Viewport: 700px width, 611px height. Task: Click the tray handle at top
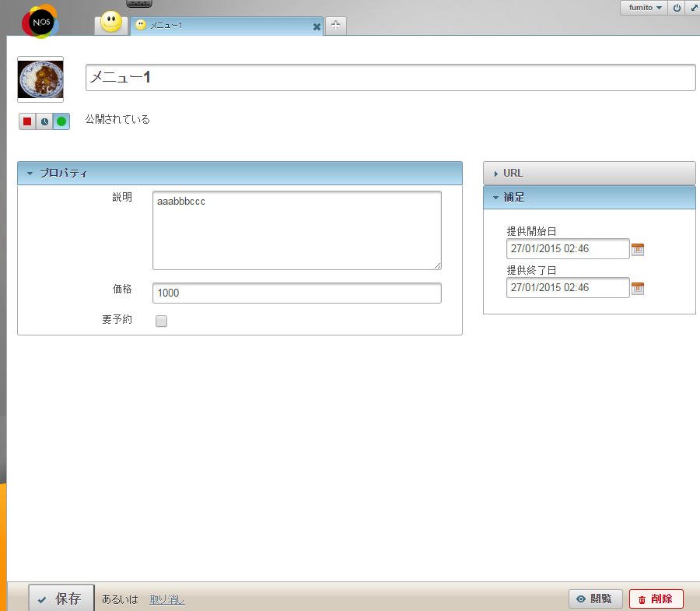(x=139, y=4)
